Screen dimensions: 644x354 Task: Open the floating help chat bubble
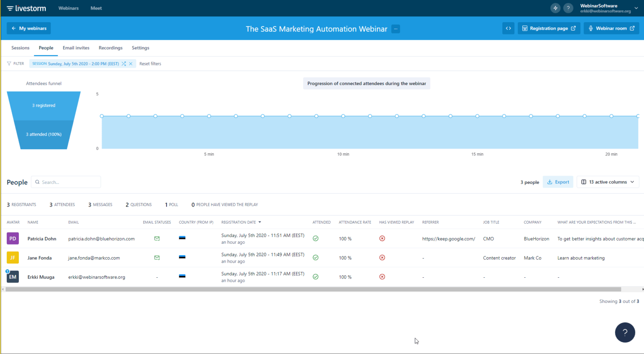pos(625,332)
